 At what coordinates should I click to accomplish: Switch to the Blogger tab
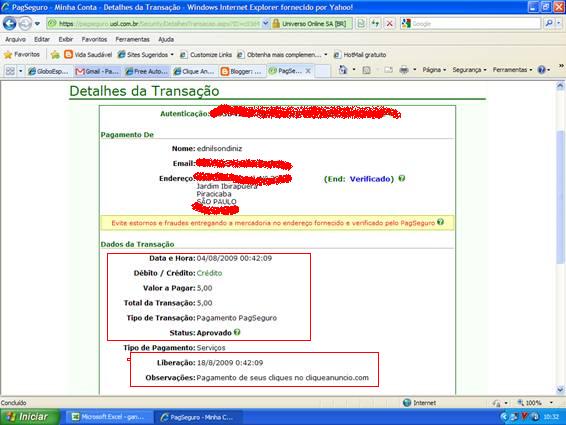coord(241,71)
